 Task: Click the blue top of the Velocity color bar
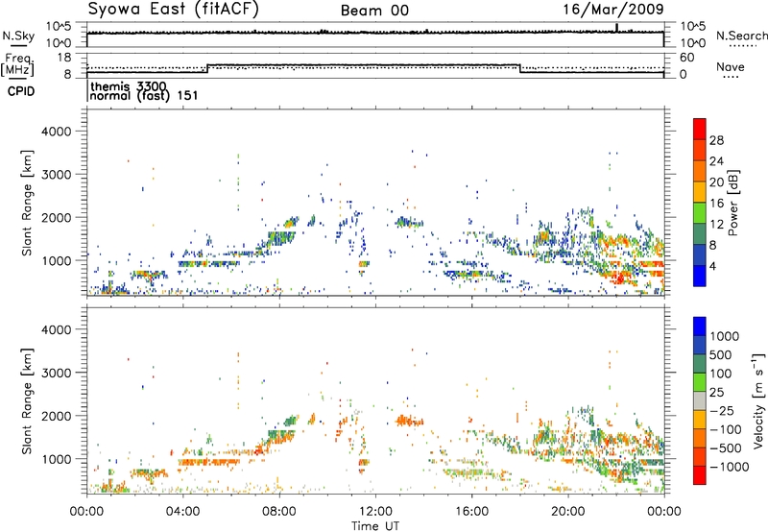pos(700,326)
